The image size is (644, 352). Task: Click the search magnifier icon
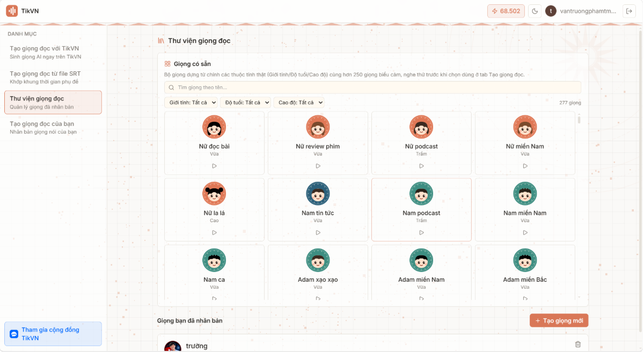point(171,87)
